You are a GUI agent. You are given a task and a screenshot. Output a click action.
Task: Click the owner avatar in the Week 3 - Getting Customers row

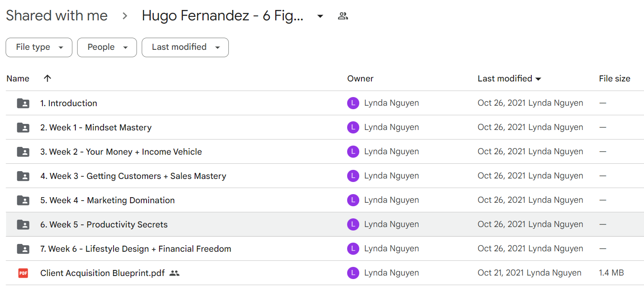(x=353, y=176)
